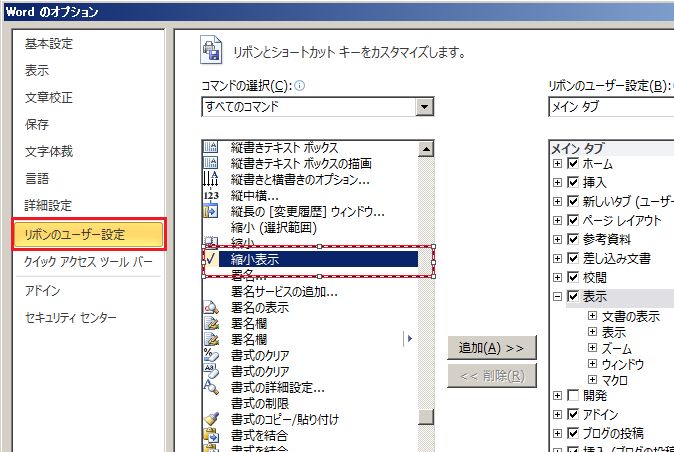Click the << 削除(R) button

[x=492, y=376]
